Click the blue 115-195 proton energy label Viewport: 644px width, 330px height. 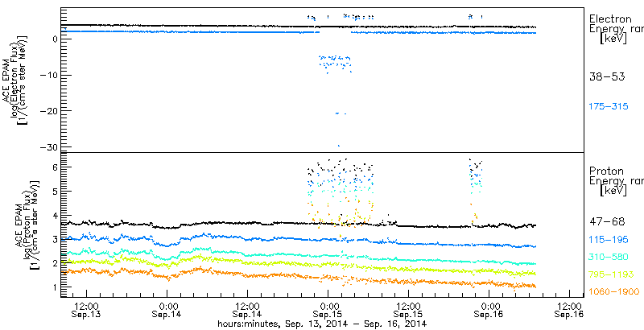(x=609, y=240)
